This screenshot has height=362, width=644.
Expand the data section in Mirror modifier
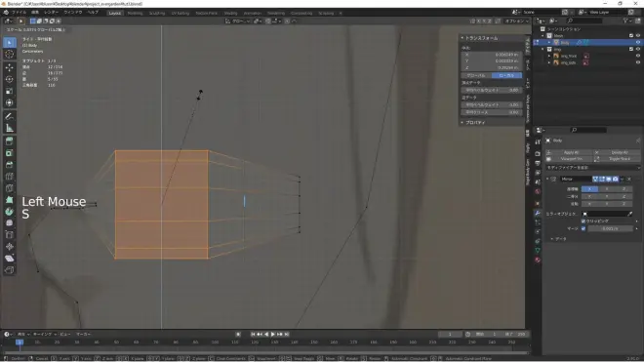(x=551, y=239)
